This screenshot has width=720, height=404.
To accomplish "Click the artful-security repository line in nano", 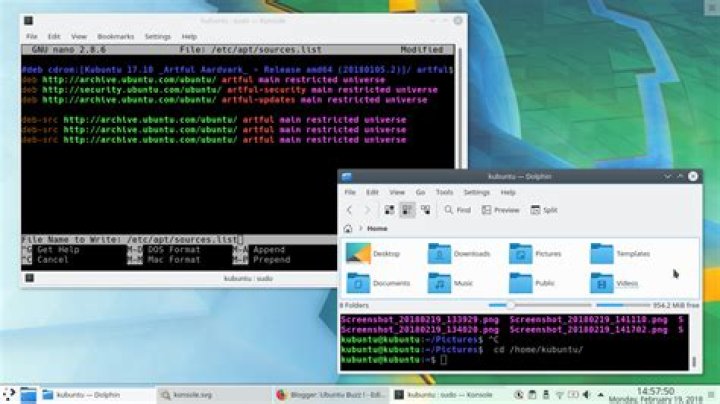I will [x=230, y=90].
